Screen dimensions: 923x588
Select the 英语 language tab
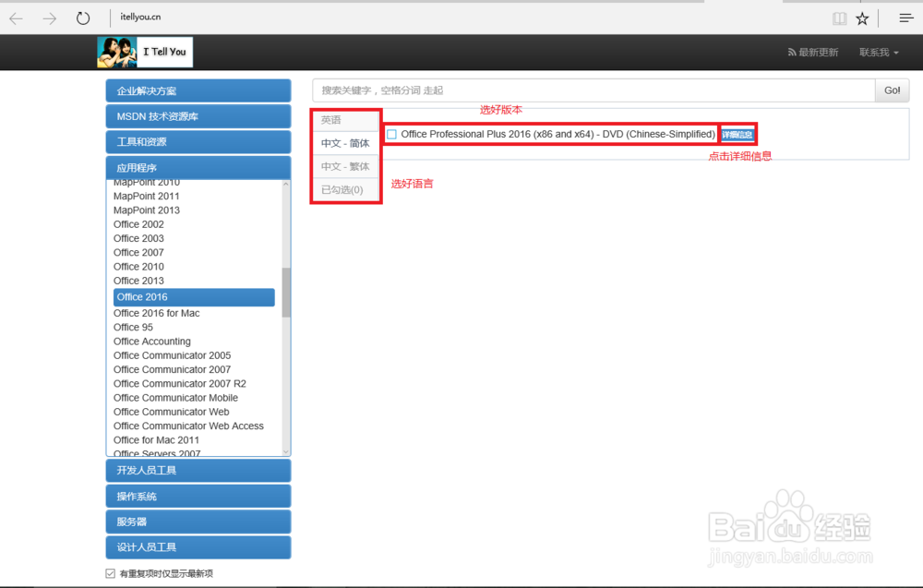(x=345, y=120)
